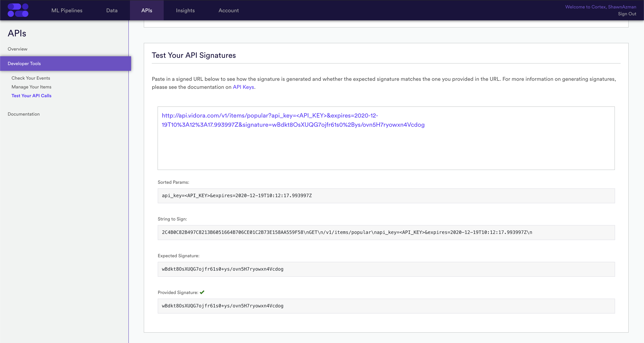Select the APIs tab
Viewport: 644px width, 343px height.
coord(147,10)
